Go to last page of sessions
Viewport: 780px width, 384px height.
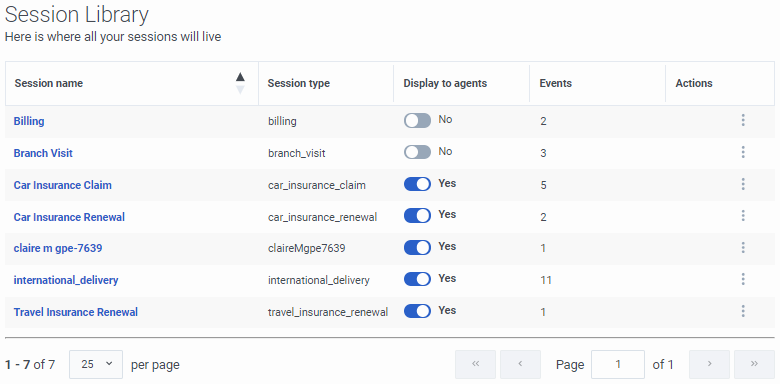(754, 364)
